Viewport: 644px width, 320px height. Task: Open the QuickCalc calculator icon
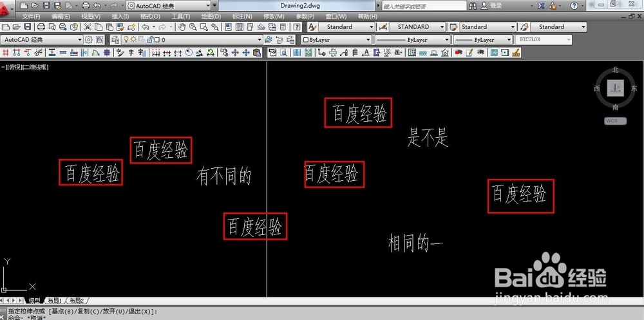coord(283,27)
